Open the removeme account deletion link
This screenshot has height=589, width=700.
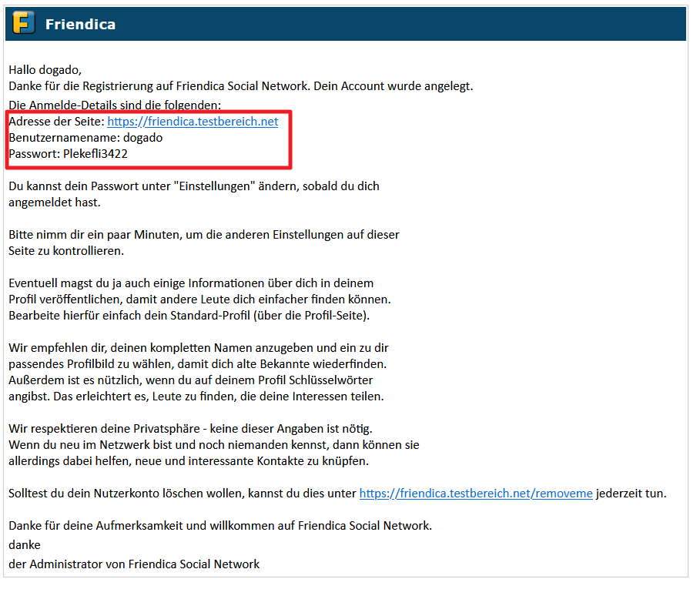point(476,494)
